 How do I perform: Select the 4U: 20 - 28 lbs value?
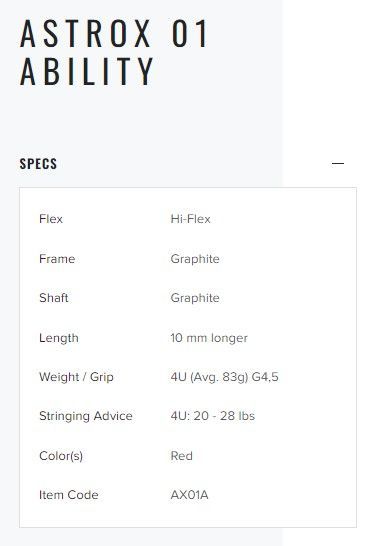[213, 416]
